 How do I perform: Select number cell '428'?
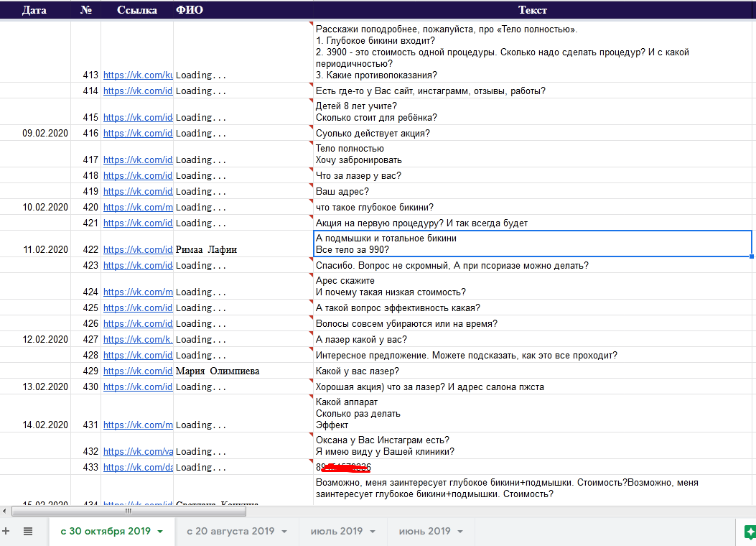pos(86,355)
